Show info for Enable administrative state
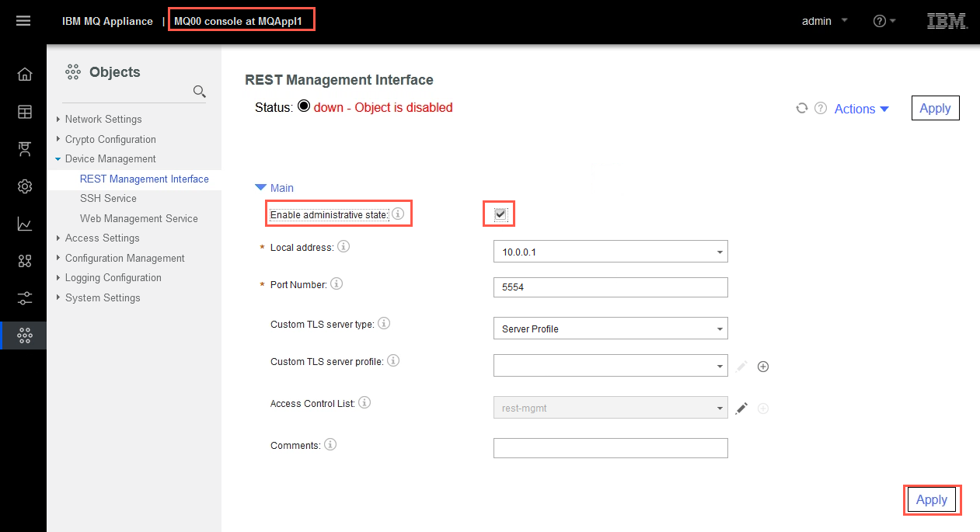 click(x=398, y=213)
